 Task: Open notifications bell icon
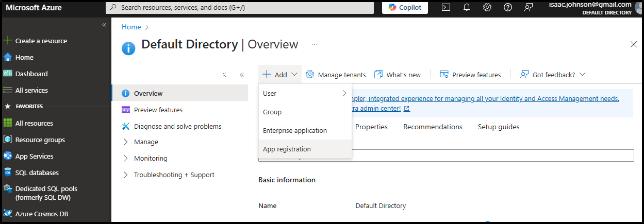tap(467, 7)
